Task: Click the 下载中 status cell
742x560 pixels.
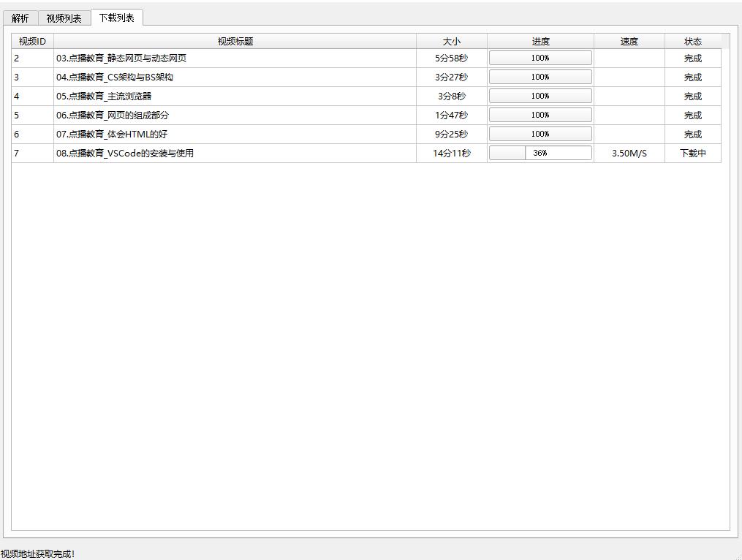Action: (x=693, y=153)
